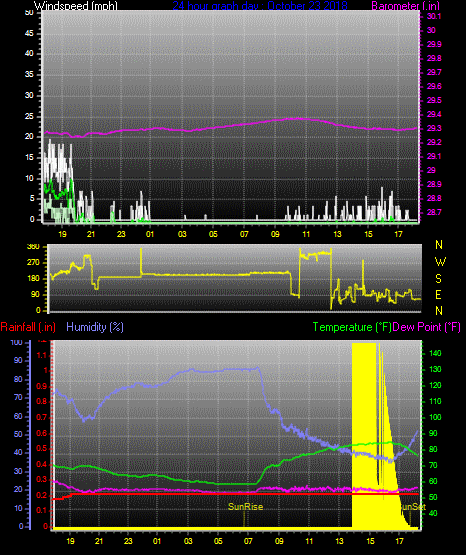Viewport: 466px width, 555px height.
Task: Click the 40 temperature scale value
Action: click(433, 513)
